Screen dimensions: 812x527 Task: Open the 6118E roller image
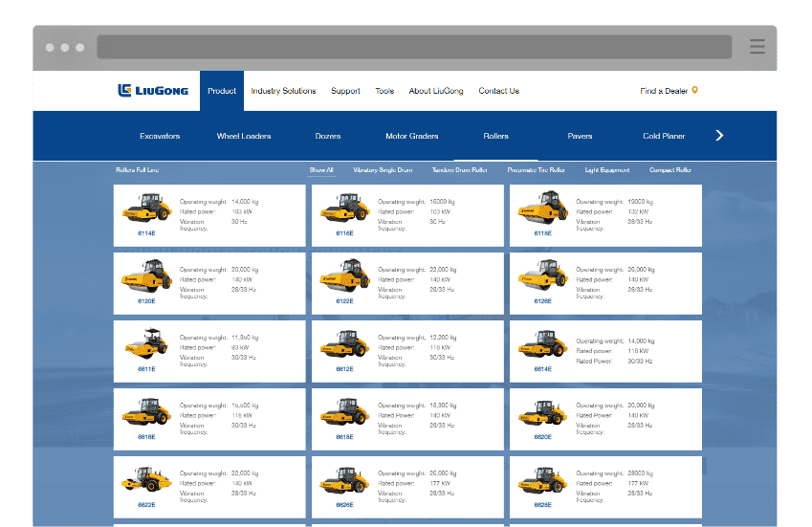pos(543,208)
